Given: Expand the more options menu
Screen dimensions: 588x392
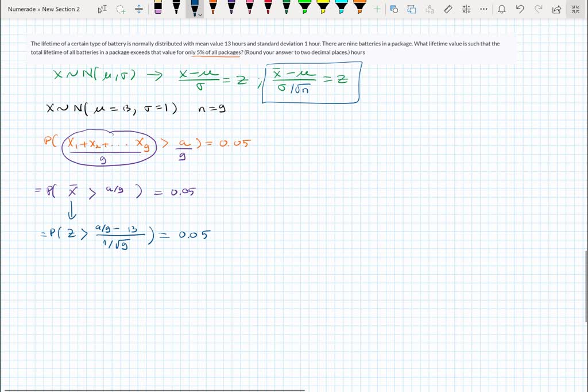Looking at the screenshot, I should point(483,9).
